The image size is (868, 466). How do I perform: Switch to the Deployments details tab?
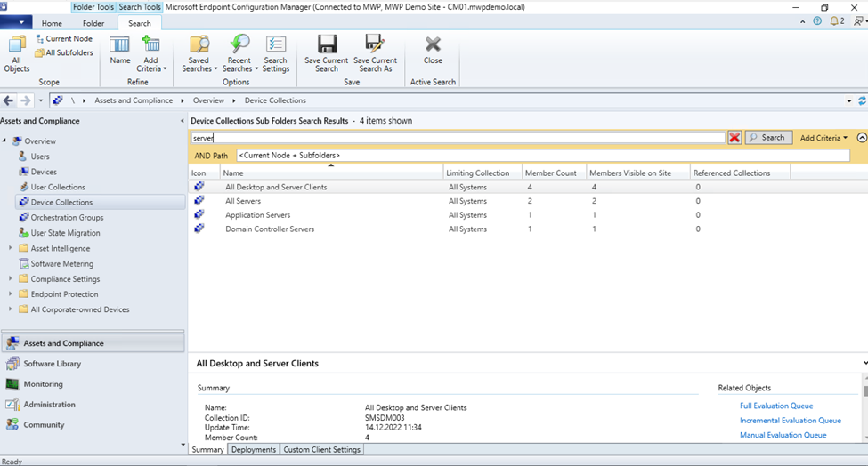pos(254,449)
